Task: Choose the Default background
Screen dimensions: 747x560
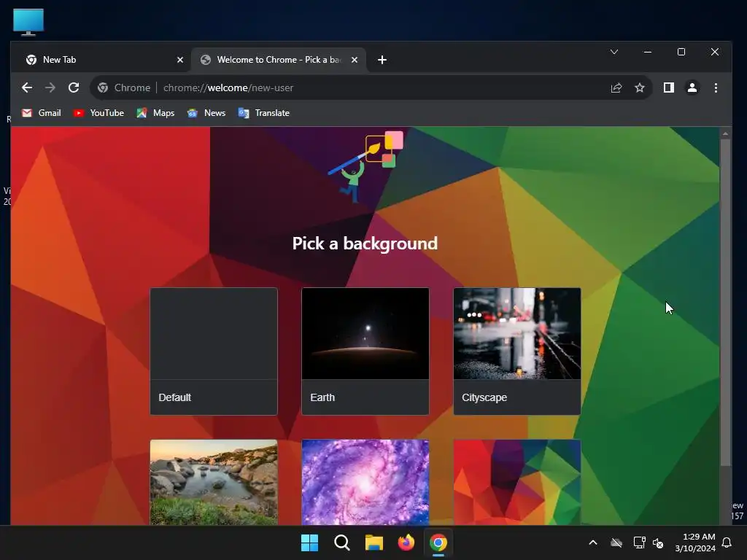Action: [214, 351]
